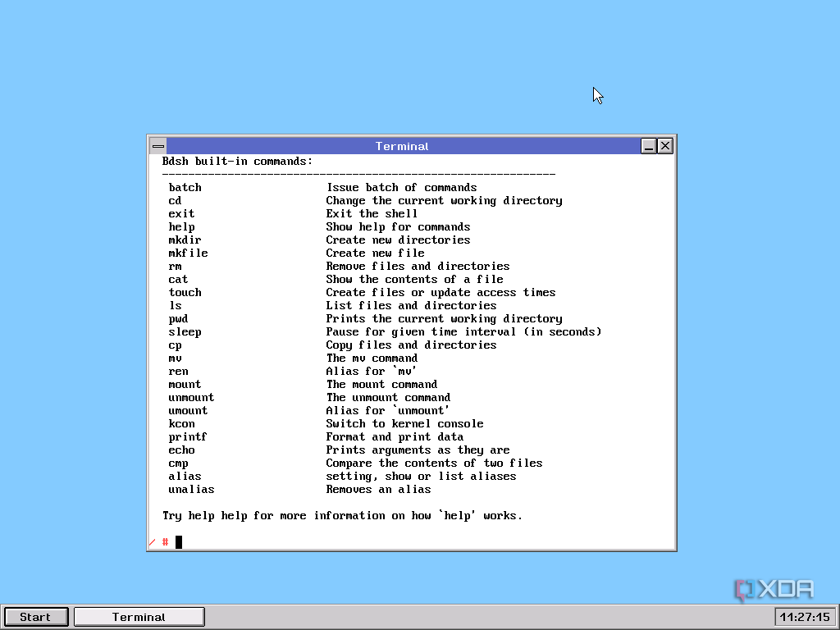Click 'Removes an alias' description
This screenshot has width=840, height=630.
point(378,490)
